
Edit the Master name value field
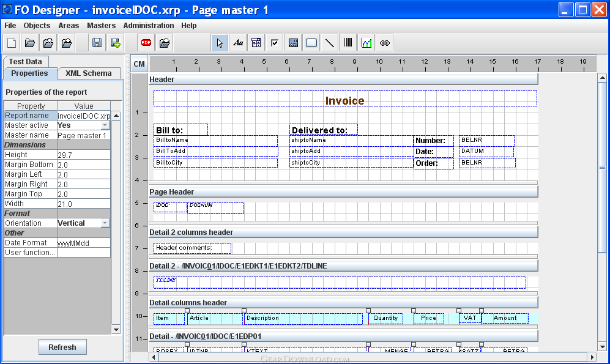pyautogui.click(x=84, y=135)
